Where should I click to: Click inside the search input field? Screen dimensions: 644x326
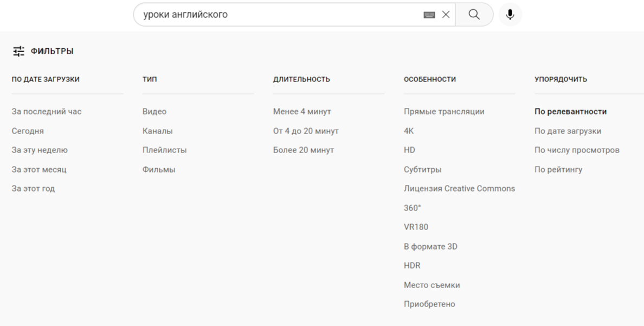(271, 14)
